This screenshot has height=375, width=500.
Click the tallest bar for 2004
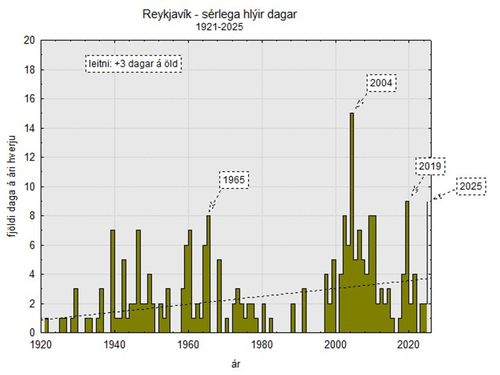click(x=352, y=223)
